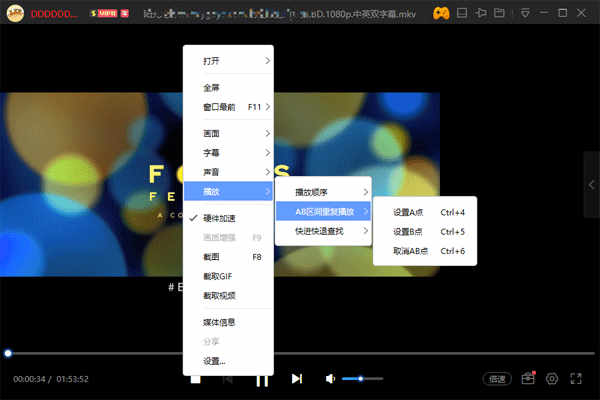The height and width of the screenshot is (400, 600).
Task: Select 设置A点 from the submenu
Action: 425,212
